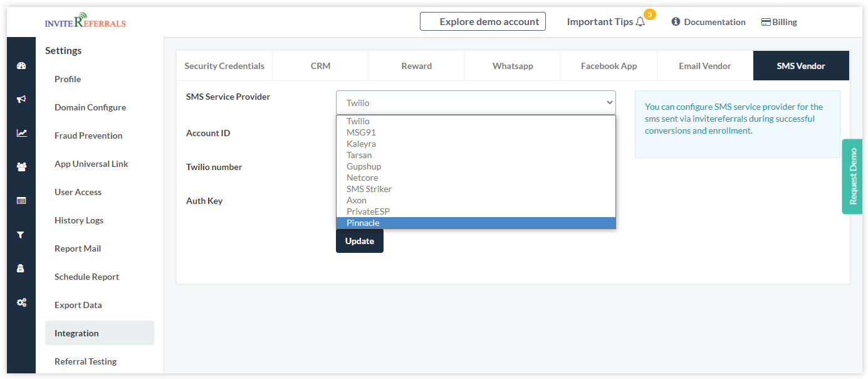Switch to the Email Vendor tab
868x379 pixels.
[704, 66]
